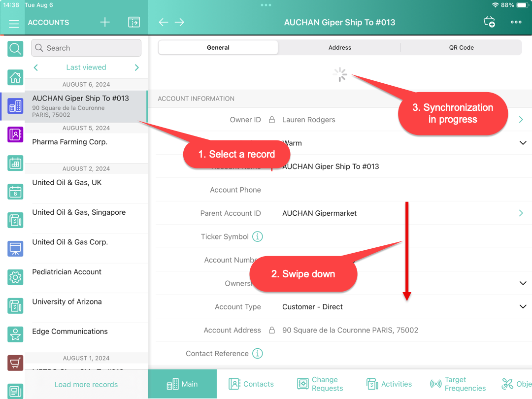The width and height of the screenshot is (532, 399).
Task: Go to Home from the sidebar
Action: [15, 77]
